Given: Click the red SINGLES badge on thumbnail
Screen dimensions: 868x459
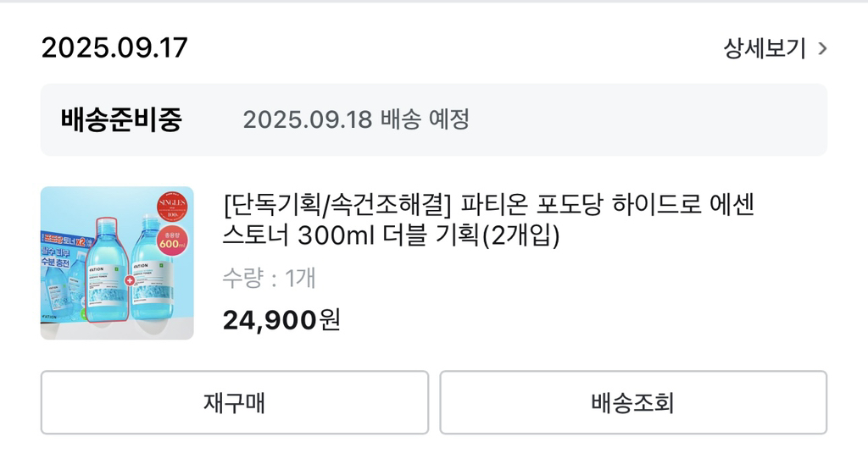Looking at the screenshot, I should coord(172,208).
